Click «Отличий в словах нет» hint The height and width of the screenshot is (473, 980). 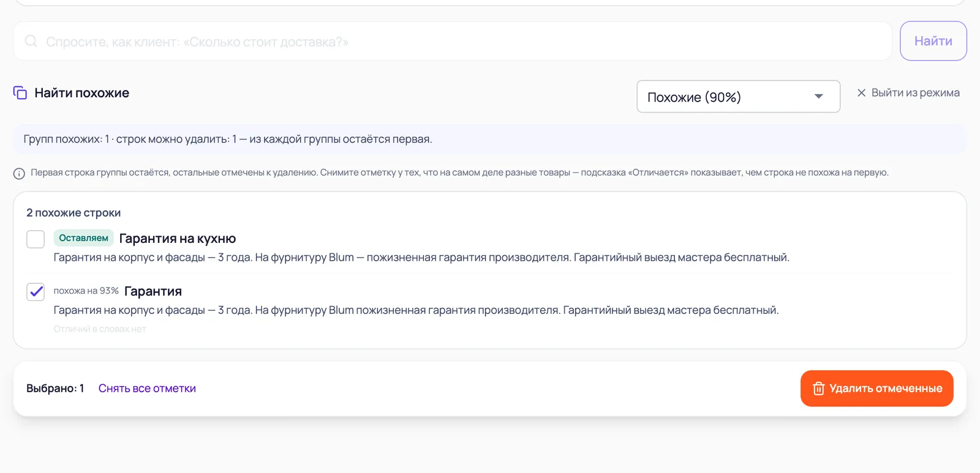pyautogui.click(x=100, y=329)
